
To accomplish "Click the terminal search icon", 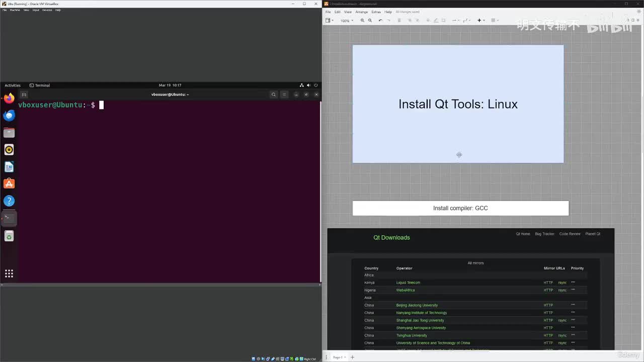I will pos(274,95).
